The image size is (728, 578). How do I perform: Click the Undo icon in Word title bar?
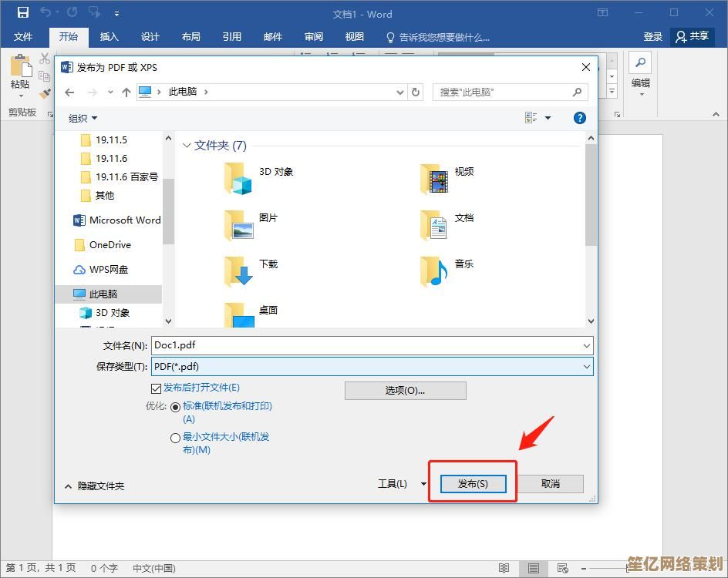coord(45,12)
